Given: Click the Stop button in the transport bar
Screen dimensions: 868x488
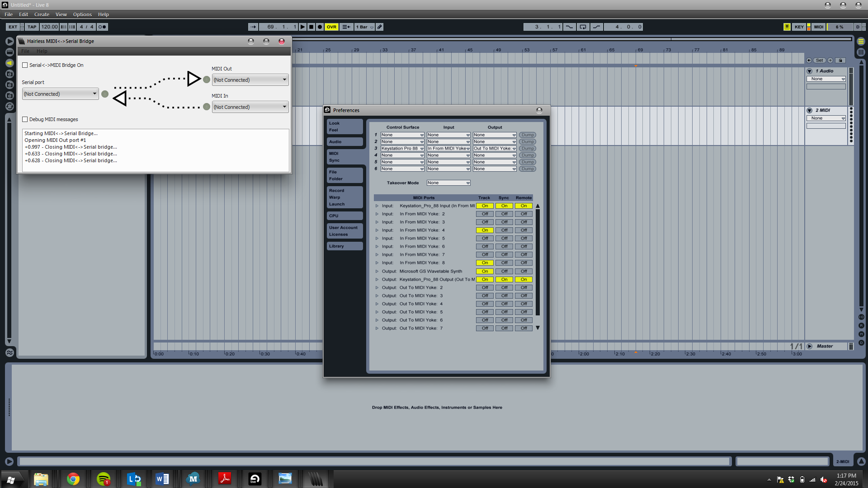Looking at the screenshot, I should [311, 27].
